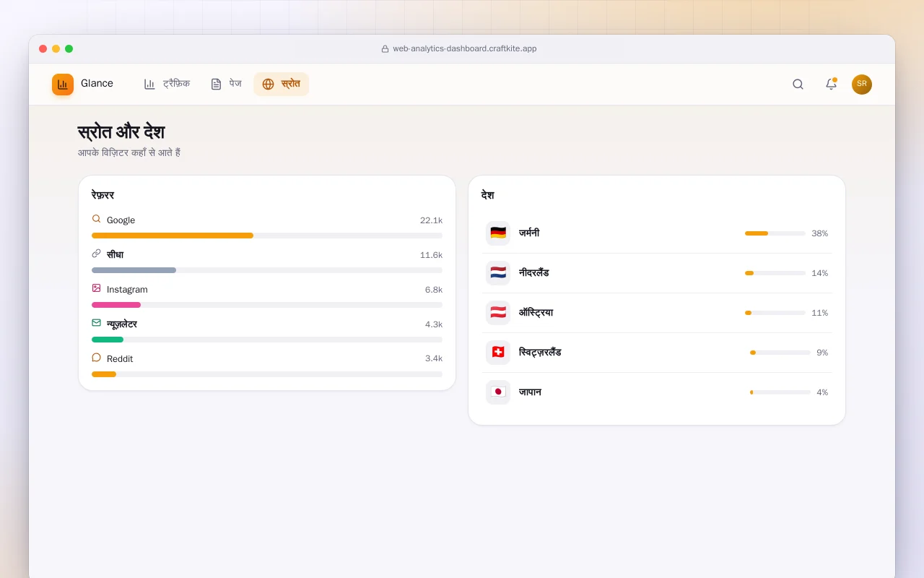The image size is (924, 578).
Task: Click the जर्मनी 38% progress bar
Action: [x=775, y=233]
